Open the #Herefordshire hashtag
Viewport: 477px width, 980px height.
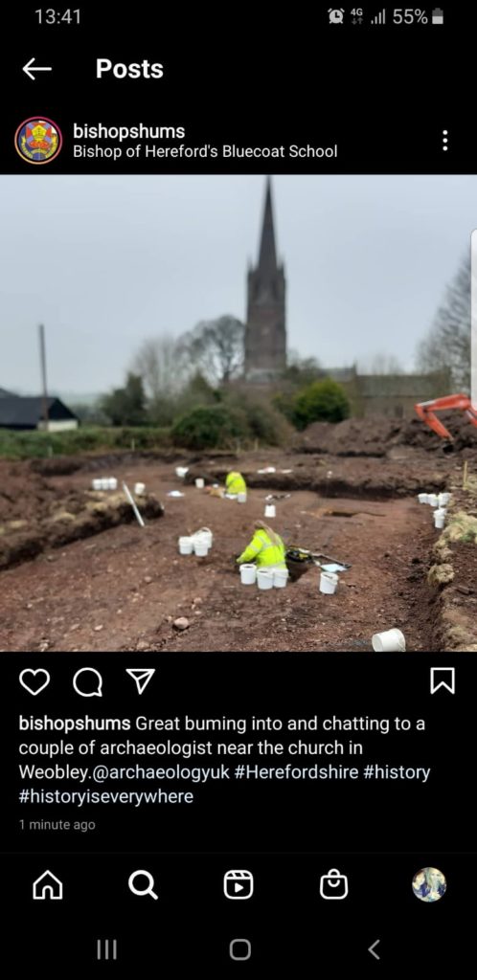point(296,772)
